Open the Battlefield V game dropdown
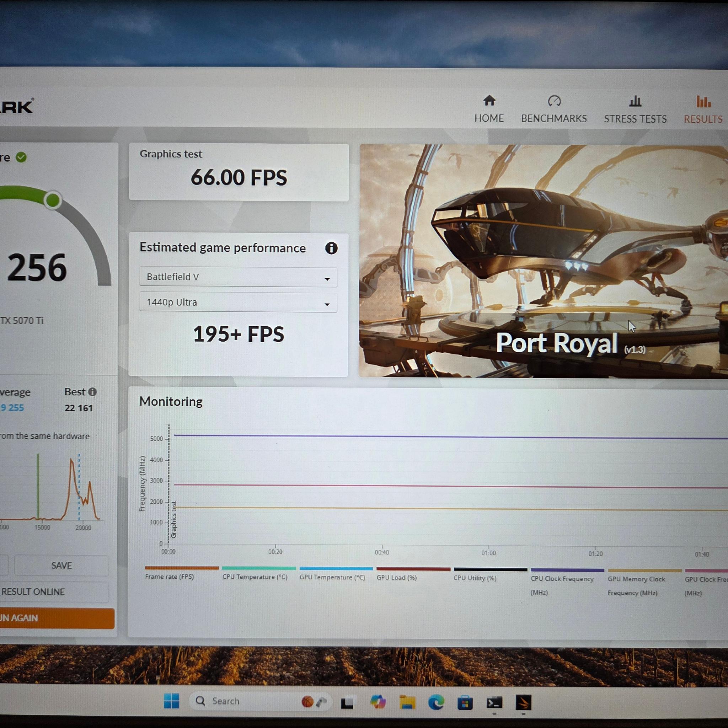 click(x=238, y=277)
